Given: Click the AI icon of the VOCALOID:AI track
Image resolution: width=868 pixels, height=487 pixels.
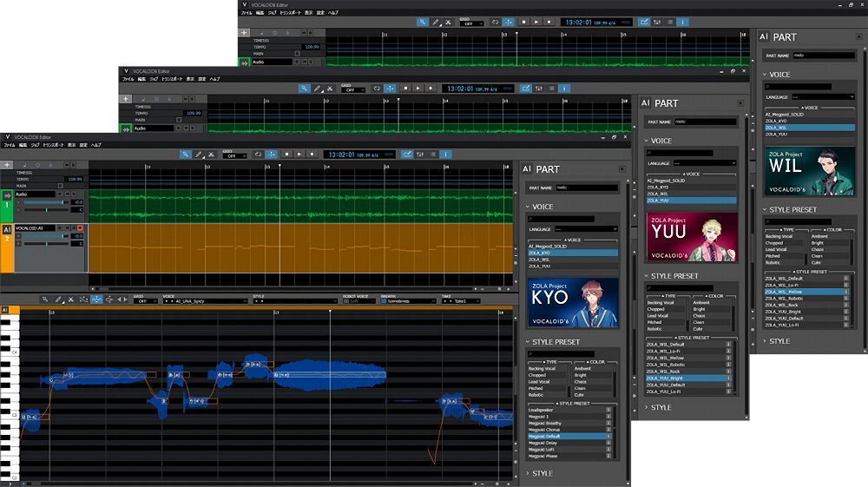Looking at the screenshot, I should (7, 229).
